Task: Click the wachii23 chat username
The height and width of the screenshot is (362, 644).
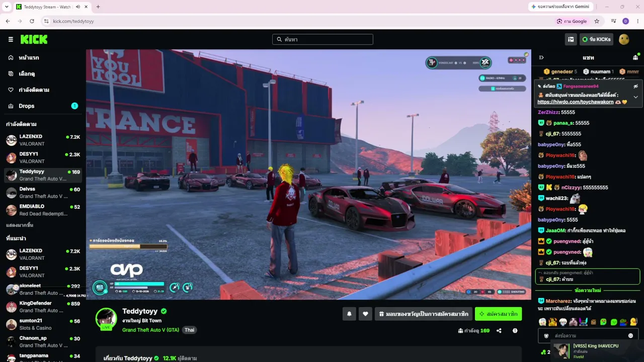Action: [x=556, y=199]
